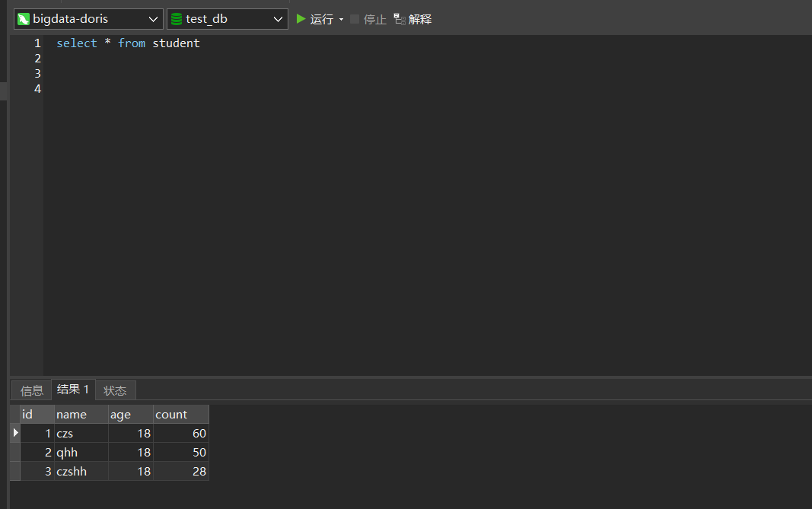Click the age cell in czs row
Screen dimensions: 812x509
(x=130, y=434)
